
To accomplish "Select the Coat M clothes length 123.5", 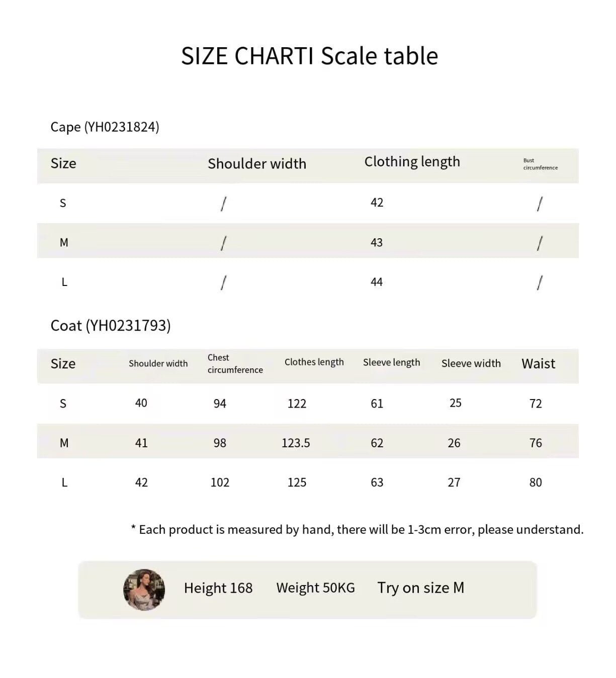I will pos(296,443).
